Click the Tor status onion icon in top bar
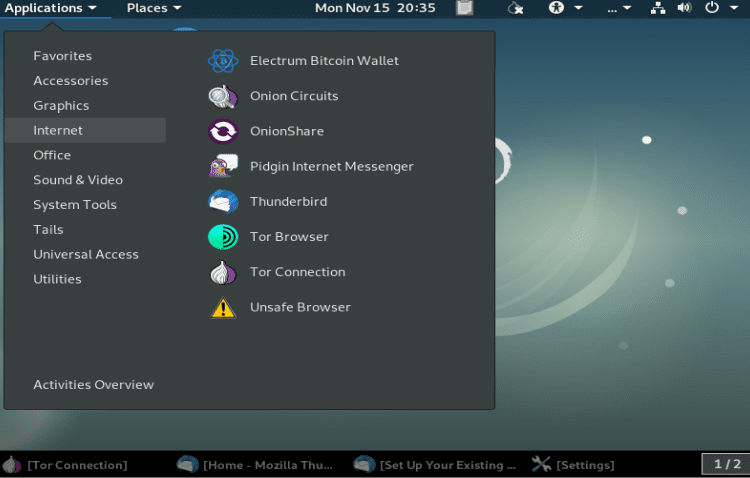750x478 pixels. click(515, 8)
